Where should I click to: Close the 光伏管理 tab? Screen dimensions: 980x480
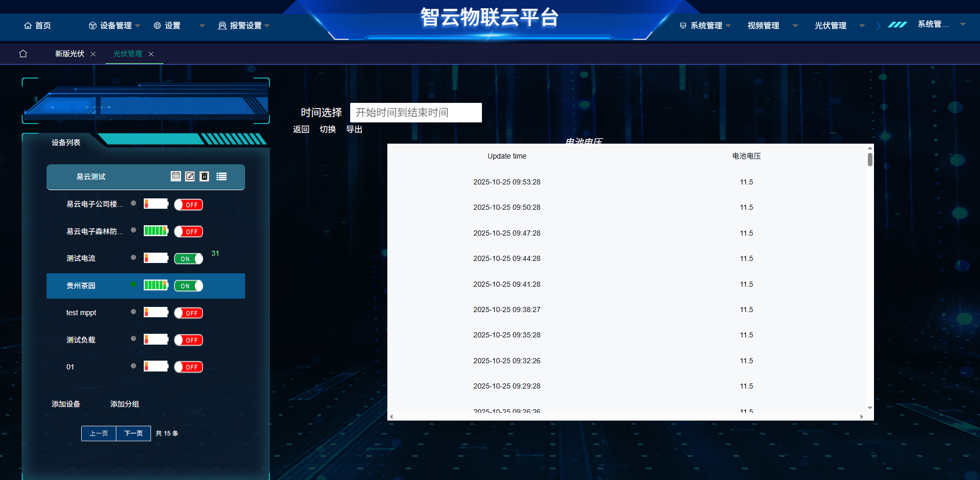(151, 54)
